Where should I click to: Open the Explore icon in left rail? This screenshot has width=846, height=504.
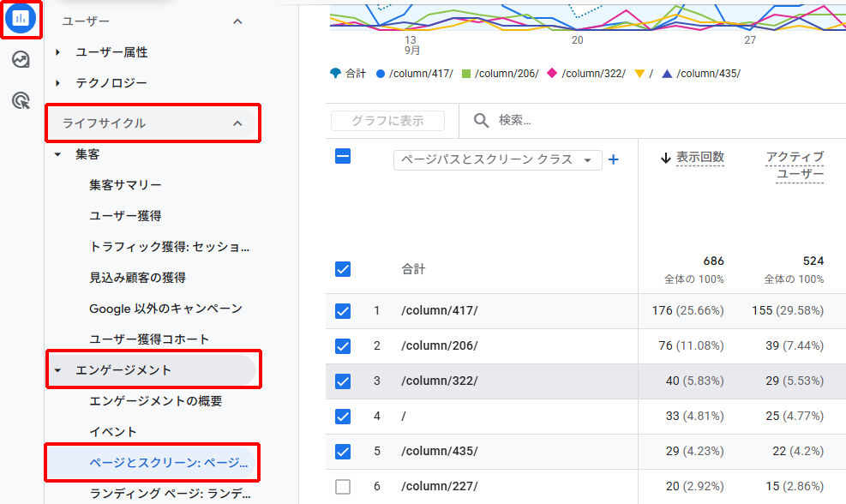[21, 59]
